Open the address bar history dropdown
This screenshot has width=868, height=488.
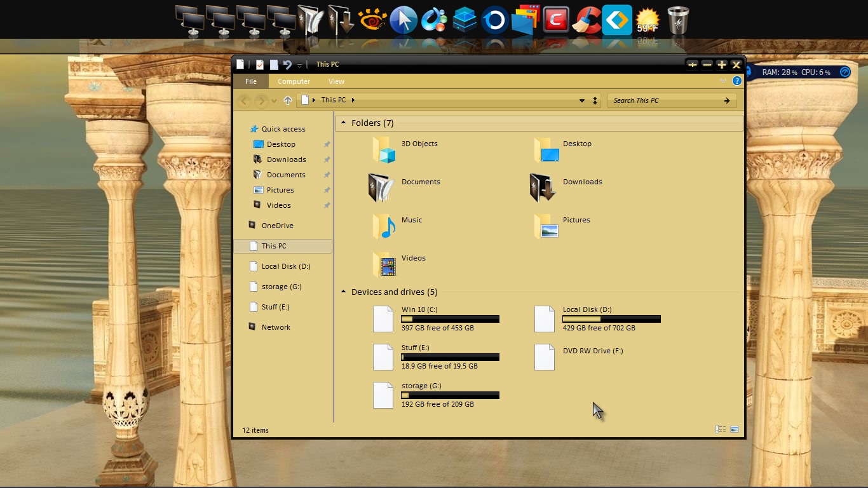(x=582, y=100)
